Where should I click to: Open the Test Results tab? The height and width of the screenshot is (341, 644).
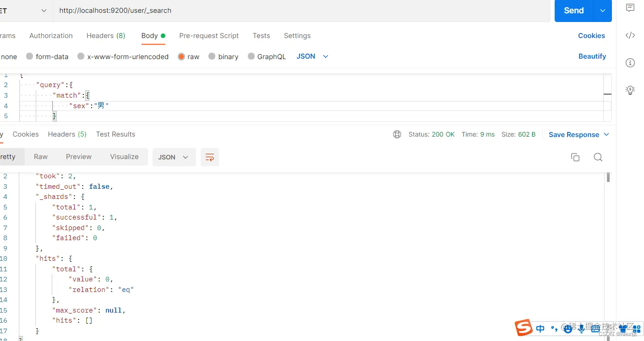[115, 134]
